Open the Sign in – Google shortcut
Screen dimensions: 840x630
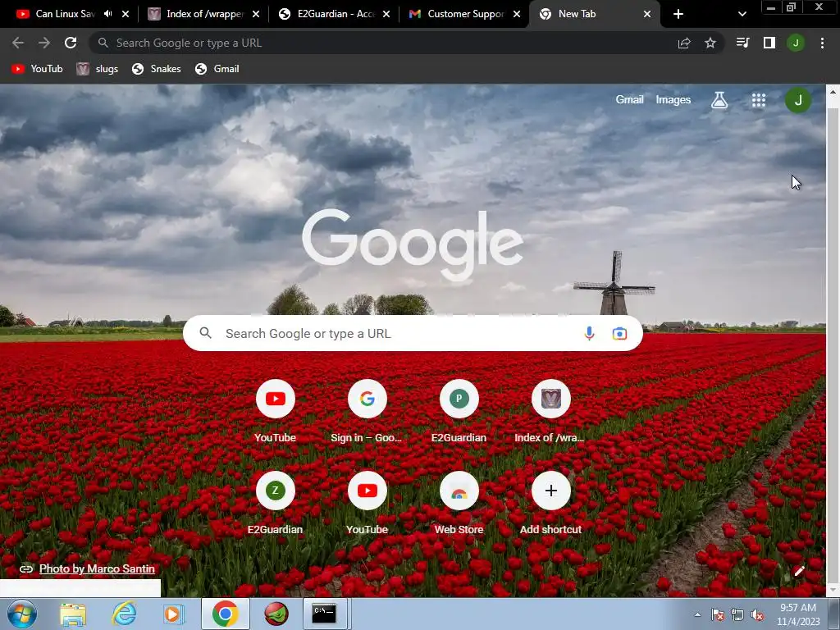pos(367,412)
